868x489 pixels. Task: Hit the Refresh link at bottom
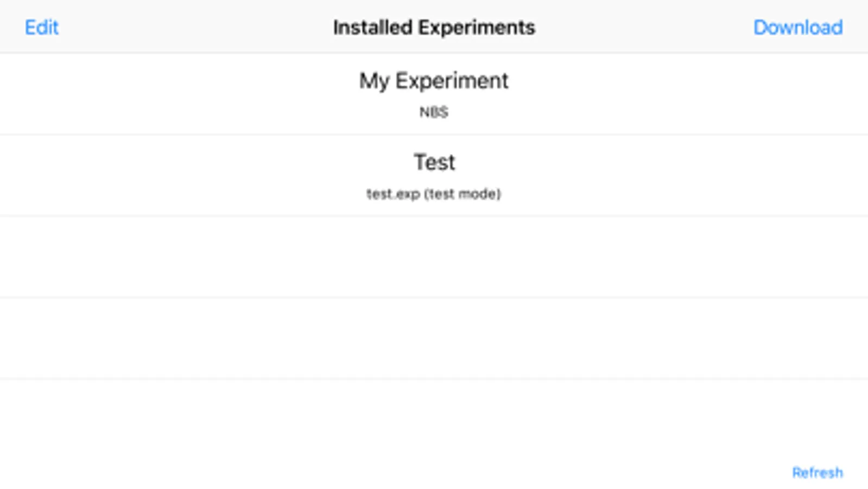click(x=817, y=472)
